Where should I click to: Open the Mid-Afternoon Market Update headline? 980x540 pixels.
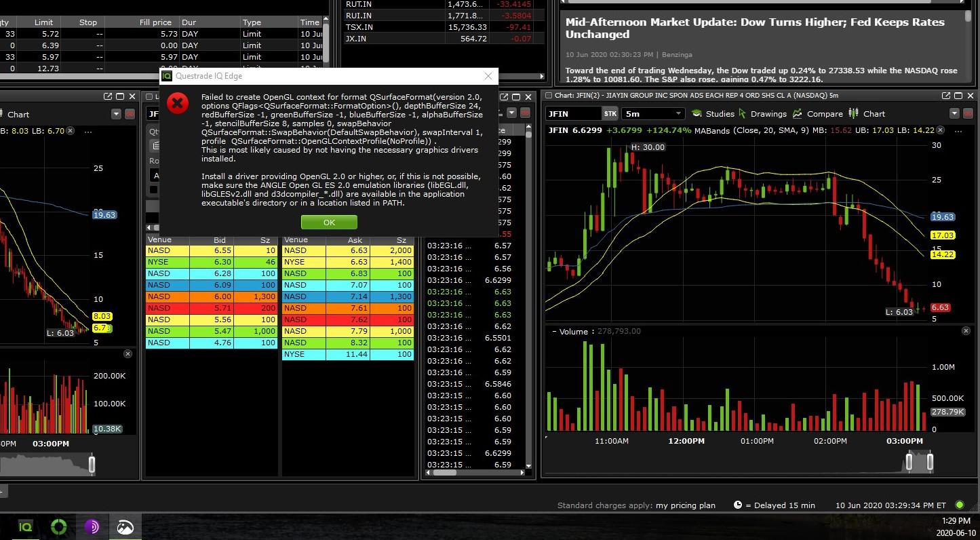click(755, 28)
